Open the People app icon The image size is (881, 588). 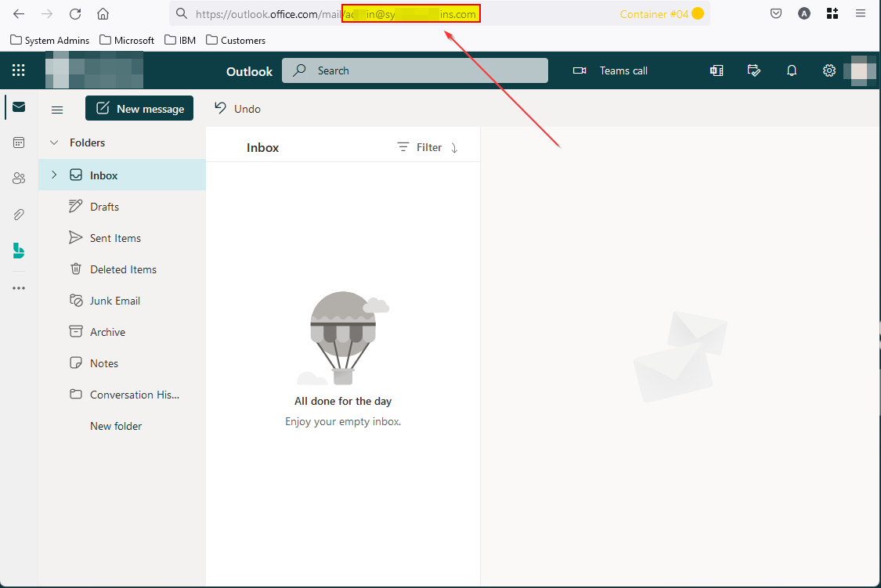click(19, 178)
